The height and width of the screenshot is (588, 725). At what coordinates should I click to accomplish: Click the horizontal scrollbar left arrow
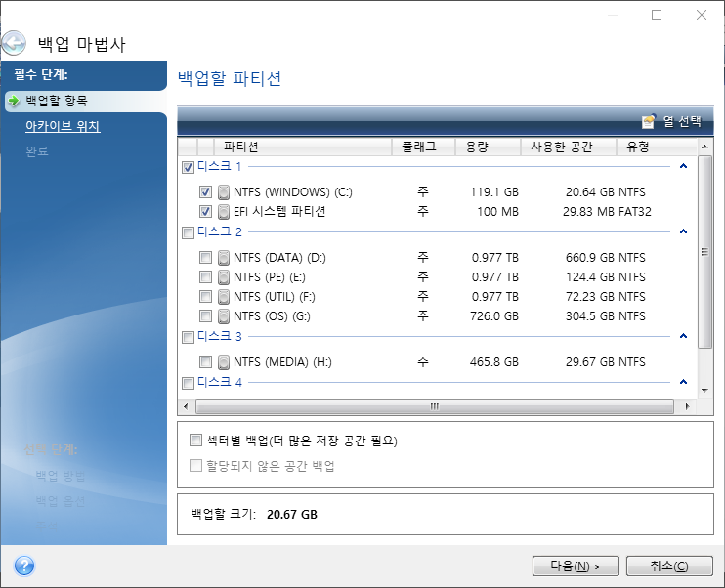pyautogui.click(x=186, y=406)
